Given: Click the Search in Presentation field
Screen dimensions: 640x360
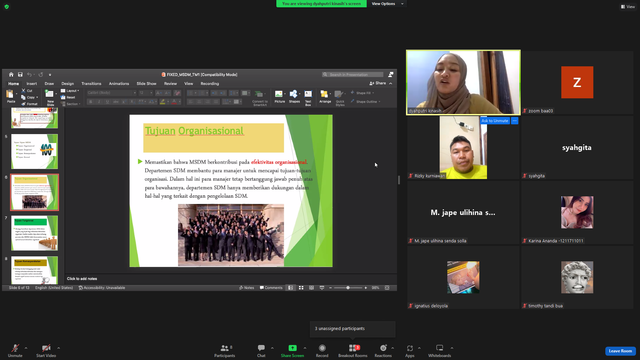Looking at the screenshot, I should pos(353,75).
